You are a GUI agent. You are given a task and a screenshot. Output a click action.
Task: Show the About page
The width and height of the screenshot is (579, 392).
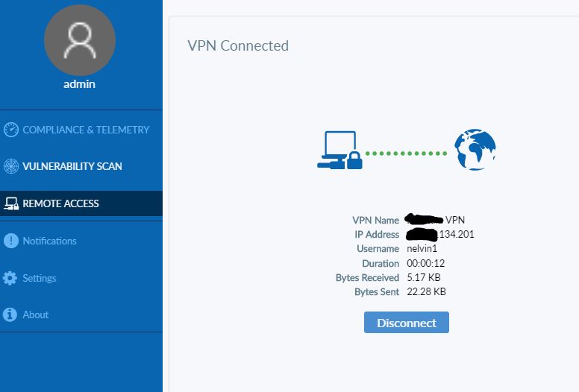(x=36, y=314)
